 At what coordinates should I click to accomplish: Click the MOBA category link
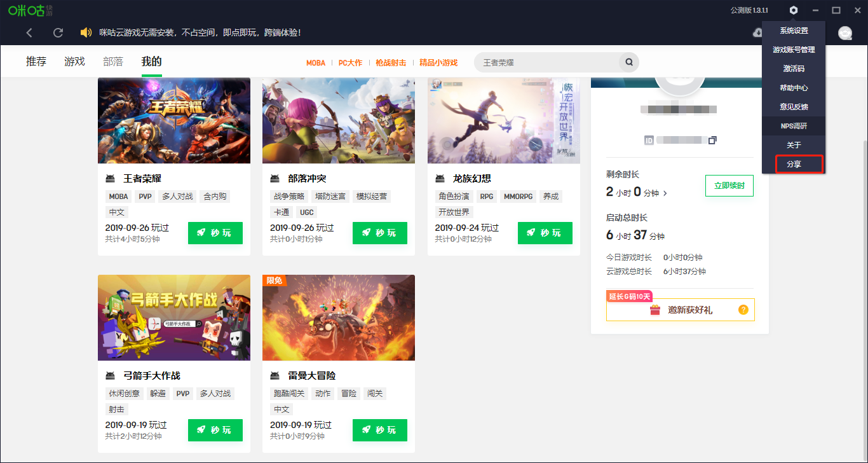[316, 63]
